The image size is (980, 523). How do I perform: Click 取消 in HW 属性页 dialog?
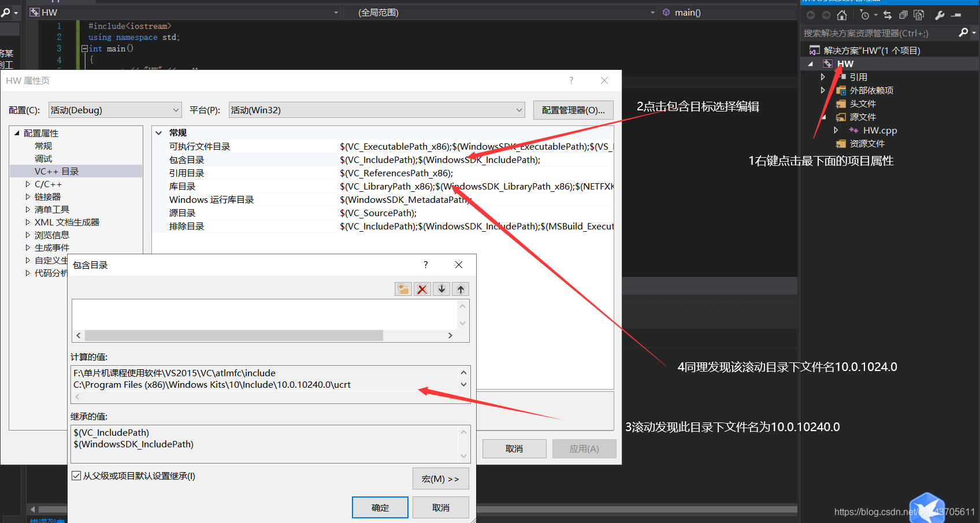[514, 449]
